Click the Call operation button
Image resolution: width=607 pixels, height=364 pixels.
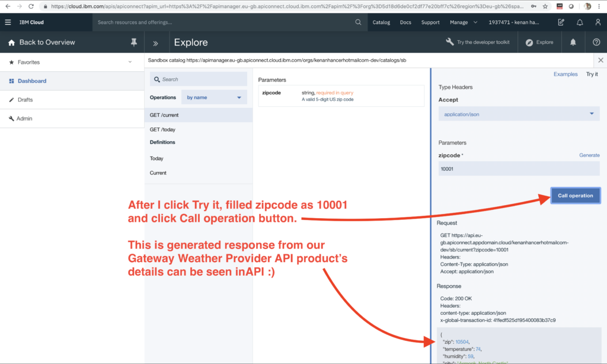(575, 196)
